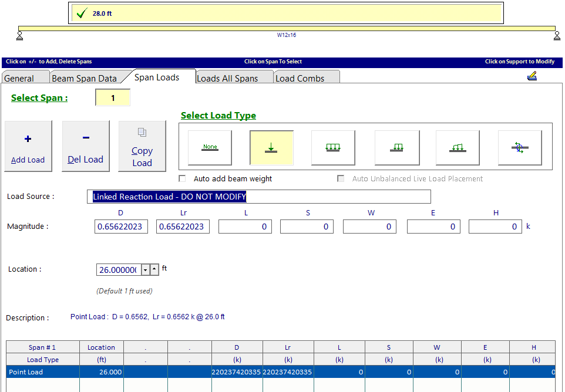Toggle Auto Unbalanced Live Load Placement

coord(341,178)
